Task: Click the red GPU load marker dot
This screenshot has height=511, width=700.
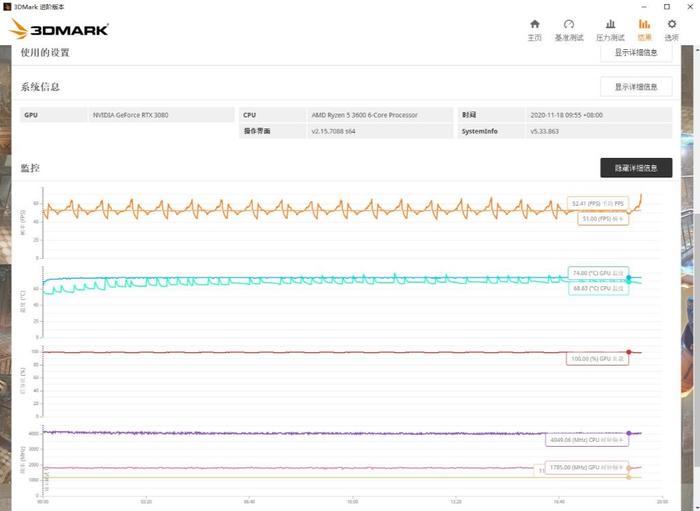Action: (x=629, y=352)
